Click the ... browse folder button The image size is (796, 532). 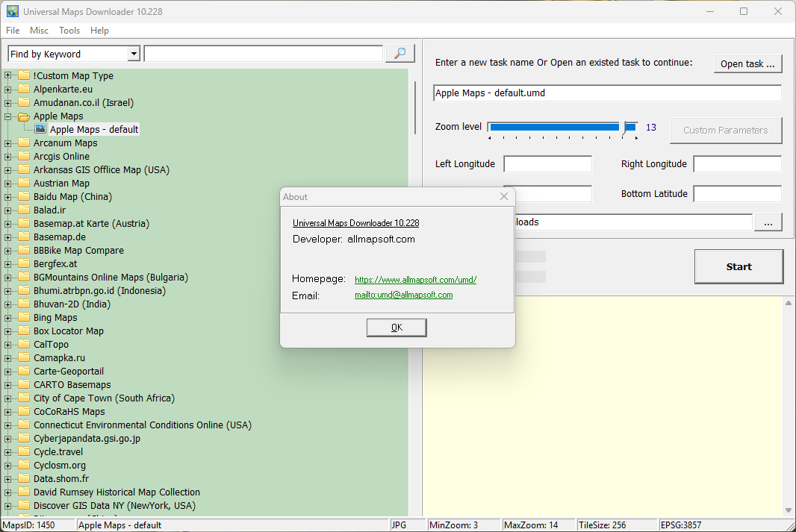click(x=768, y=222)
